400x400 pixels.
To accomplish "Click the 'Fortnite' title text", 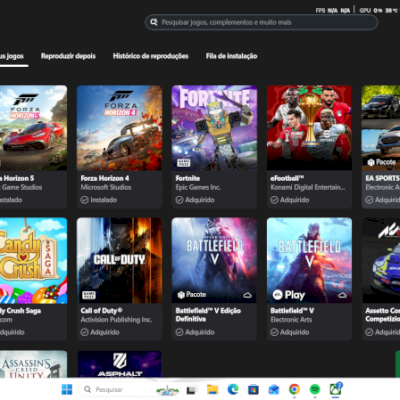I will coord(188,178).
